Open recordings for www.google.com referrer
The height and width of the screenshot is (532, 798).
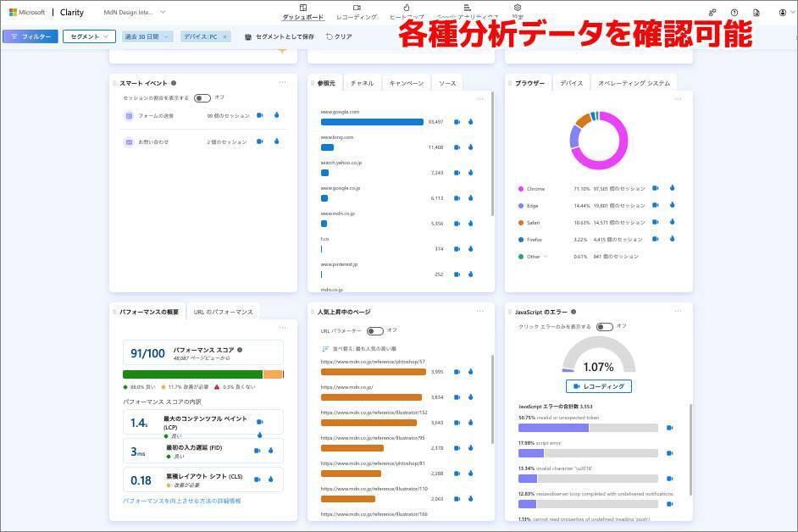click(457, 122)
